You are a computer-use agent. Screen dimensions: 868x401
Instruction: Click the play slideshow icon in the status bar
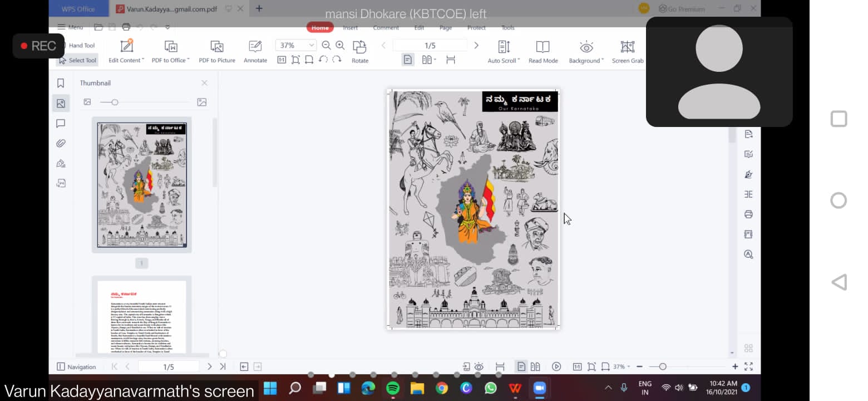556,366
